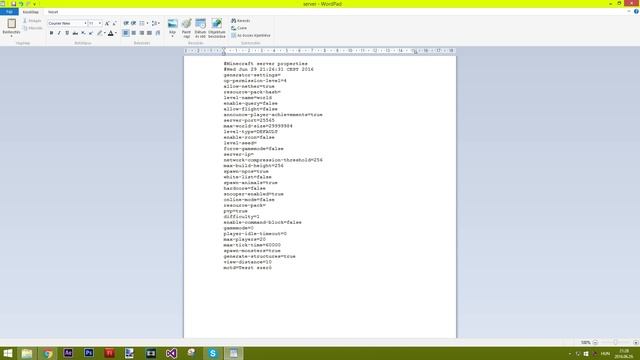Open the font color dropdown arrow
The width and height of the screenshot is (640, 360).
(116, 33)
